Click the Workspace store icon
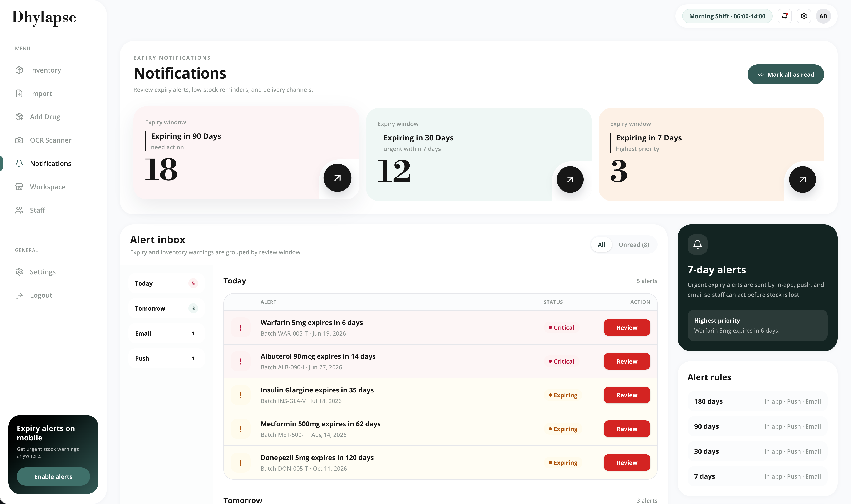 [19, 187]
